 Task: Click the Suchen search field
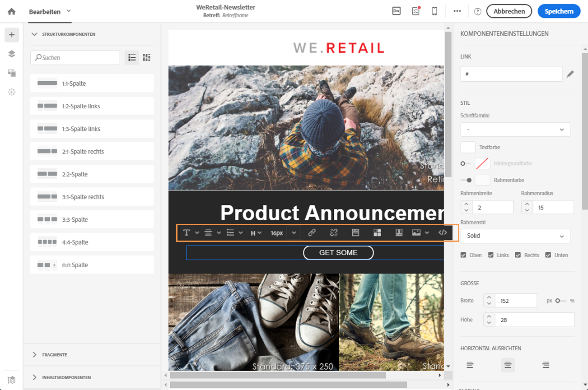[x=75, y=57]
